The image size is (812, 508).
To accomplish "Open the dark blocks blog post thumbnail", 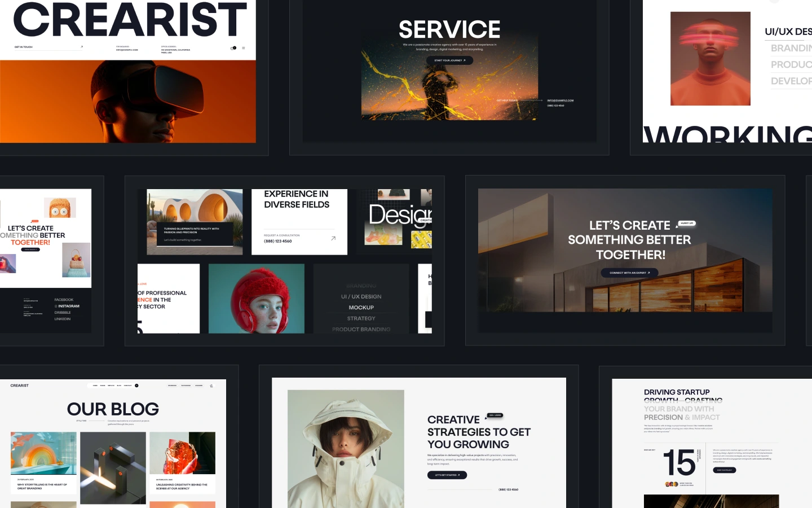I will pos(113,468).
